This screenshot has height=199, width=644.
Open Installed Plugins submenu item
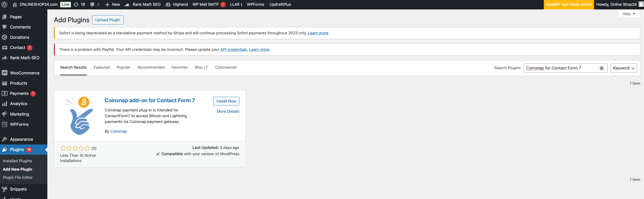pyautogui.click(x=17, y=161)
